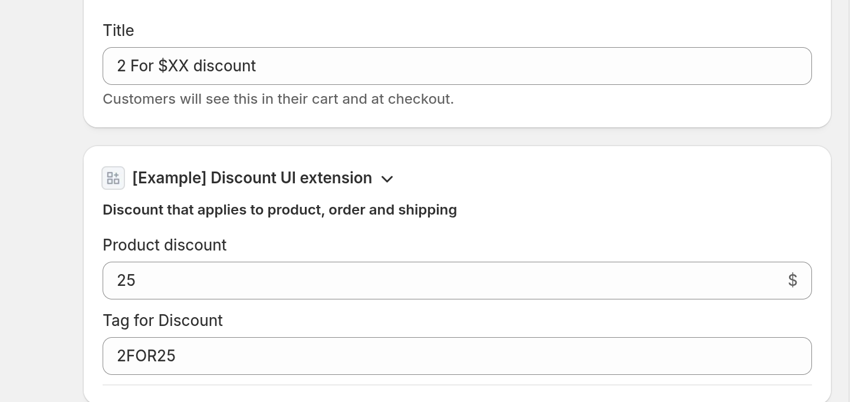Click the 2FOR25 tag value

click(146, 356)
